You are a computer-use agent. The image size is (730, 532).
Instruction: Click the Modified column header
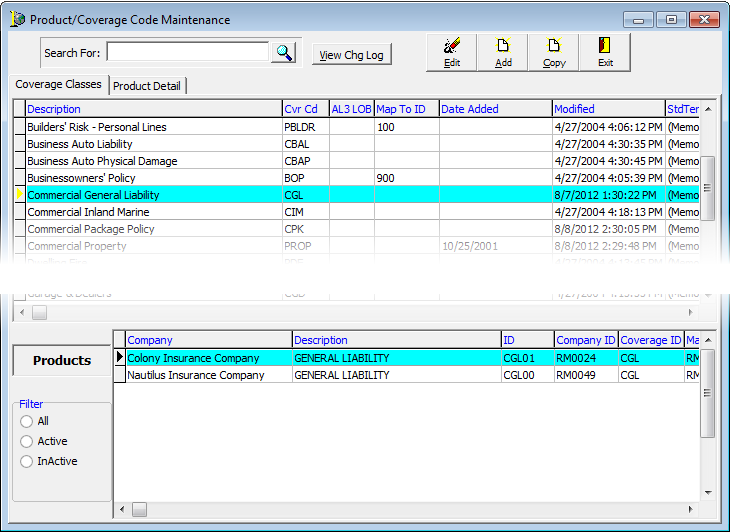point(608,109)
